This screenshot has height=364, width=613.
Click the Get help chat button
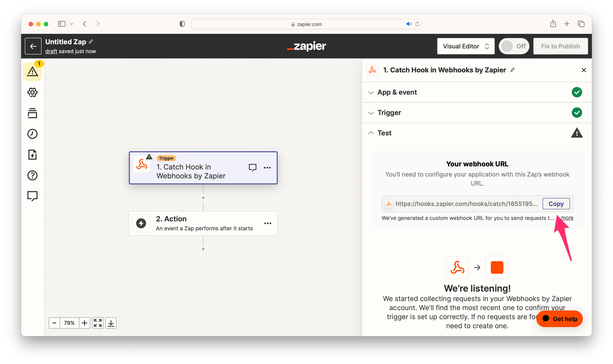point(559,319)
